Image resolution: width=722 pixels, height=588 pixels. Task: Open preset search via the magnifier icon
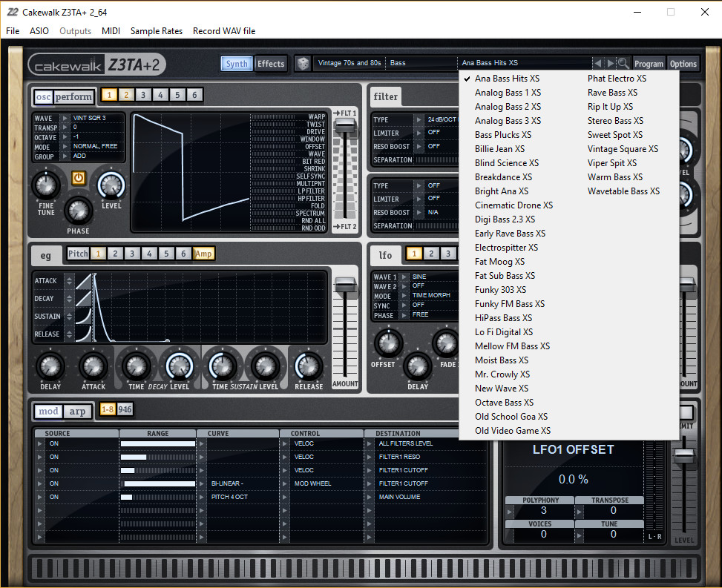click(x=622, y=63)
